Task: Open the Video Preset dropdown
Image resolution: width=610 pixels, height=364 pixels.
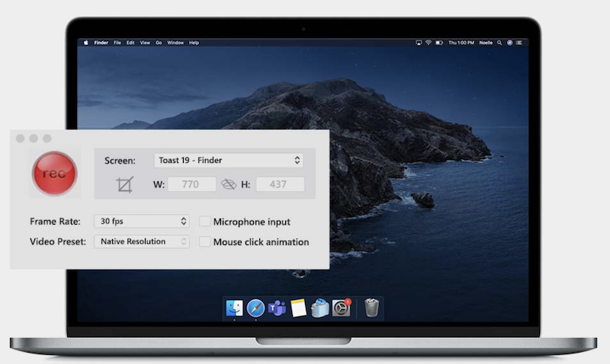Action: click(x=141, y=242)
